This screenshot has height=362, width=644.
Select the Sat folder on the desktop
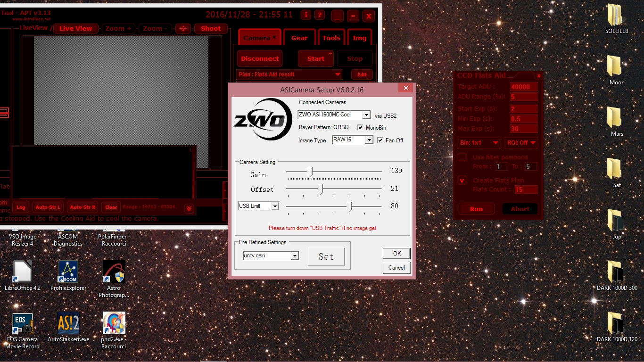tap(617, 173)
